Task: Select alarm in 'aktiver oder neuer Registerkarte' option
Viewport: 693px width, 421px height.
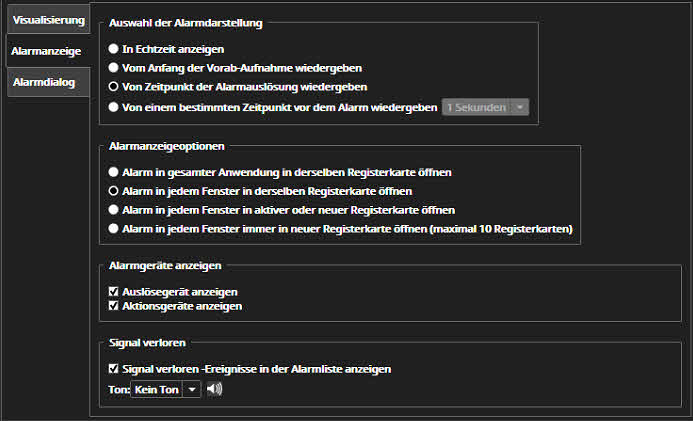Action: tap(114, 210)
